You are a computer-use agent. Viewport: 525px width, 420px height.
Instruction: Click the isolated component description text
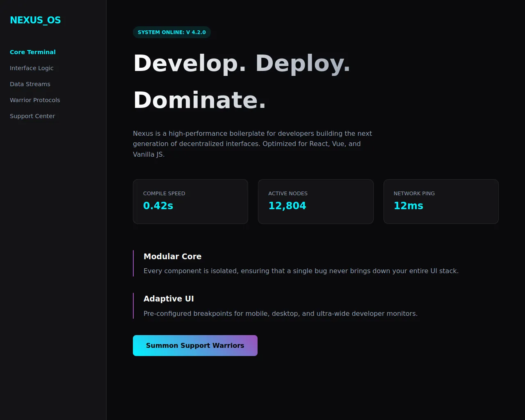pos(301,271)
